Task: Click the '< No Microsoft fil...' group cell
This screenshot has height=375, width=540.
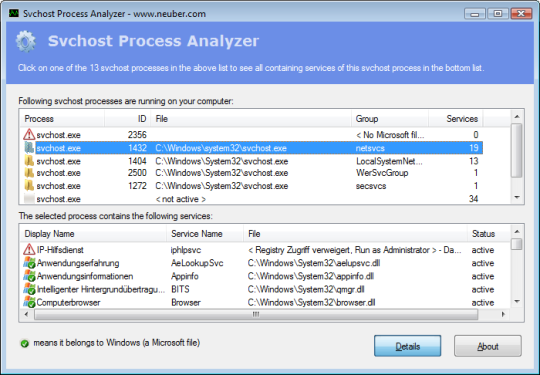Action: tap(390, 135)
